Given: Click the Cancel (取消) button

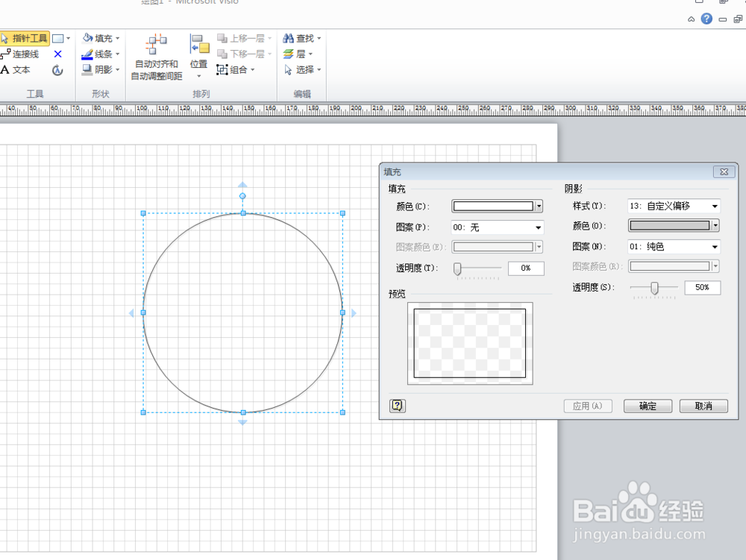Looking at the screenshot, I should point(703,406).
